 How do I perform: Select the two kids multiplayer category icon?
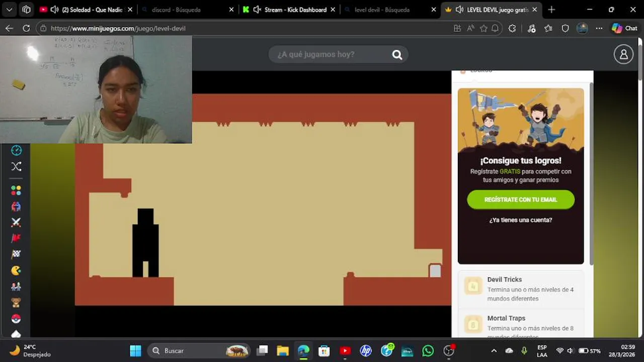pyautogui.click(x=16, y=287)
